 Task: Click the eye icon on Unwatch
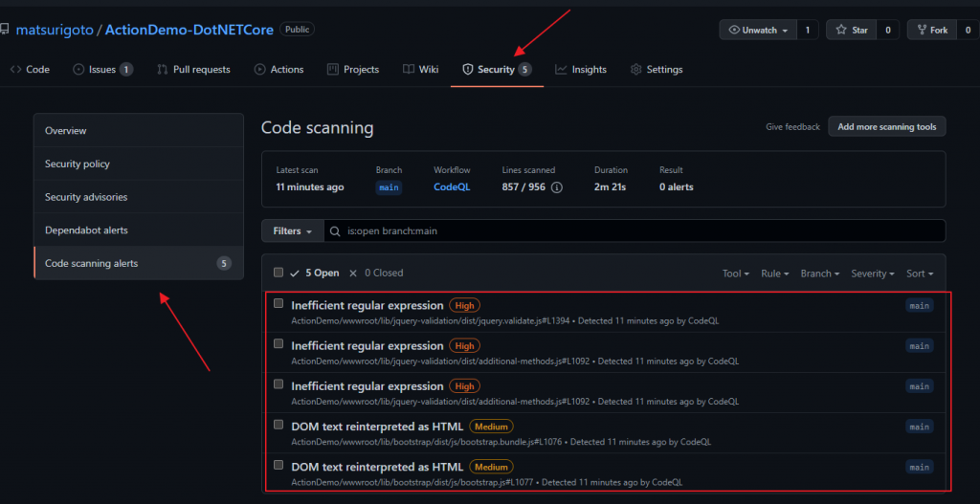(x=734, y=30)
